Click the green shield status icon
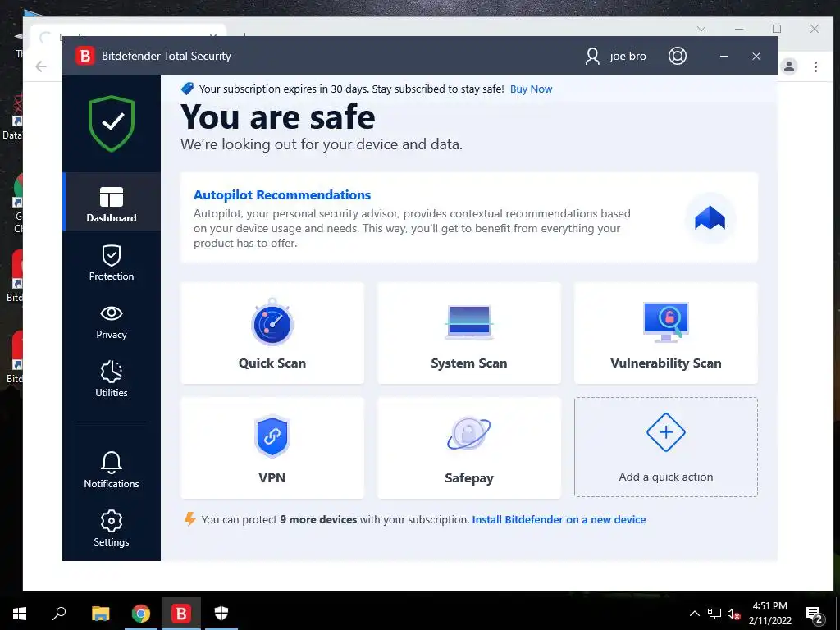 tap(112, 124)
